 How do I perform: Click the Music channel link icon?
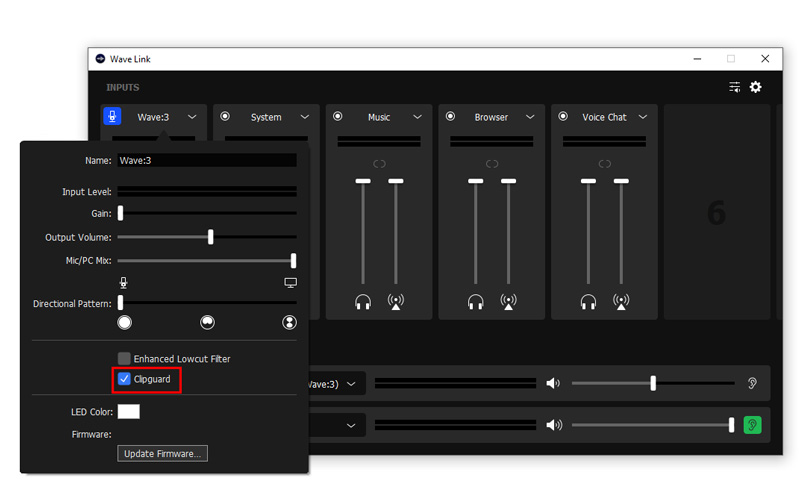(379, 164)
